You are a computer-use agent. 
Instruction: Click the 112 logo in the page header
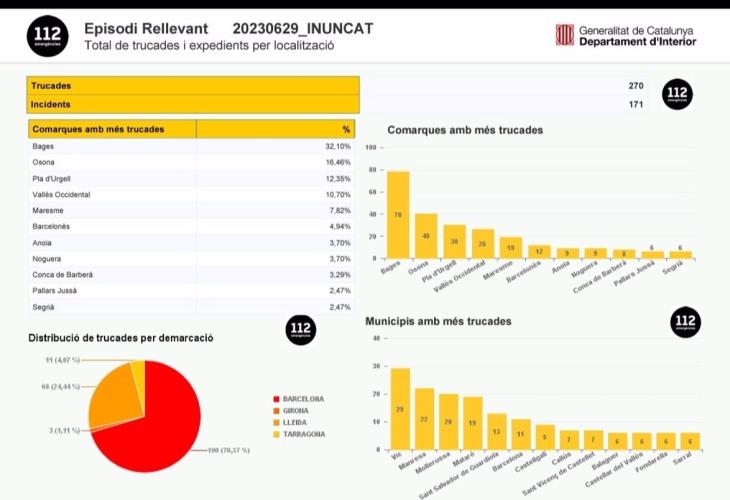pos(47,36)
